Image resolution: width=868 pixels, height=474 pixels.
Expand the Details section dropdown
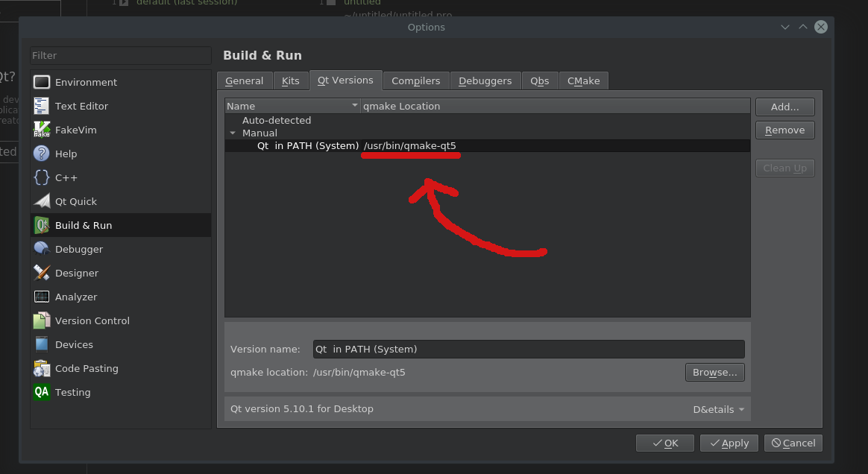pos(719,409)
